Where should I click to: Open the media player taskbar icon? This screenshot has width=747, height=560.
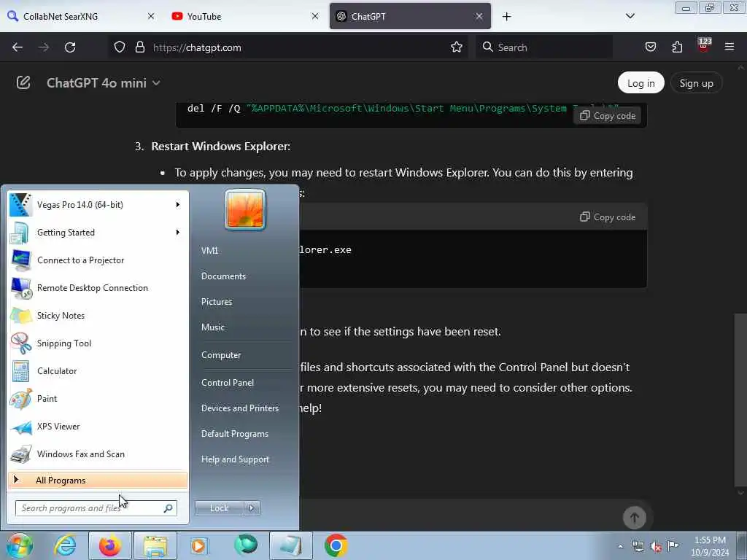[199, 545]
